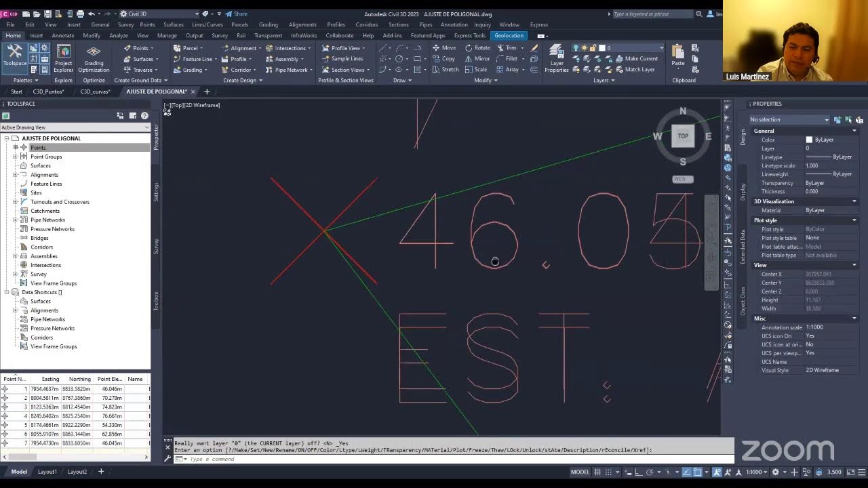Click the workspace switching gear icon
Screen dimensions: 868x488
pyautogui.click(x=775, y=472)
